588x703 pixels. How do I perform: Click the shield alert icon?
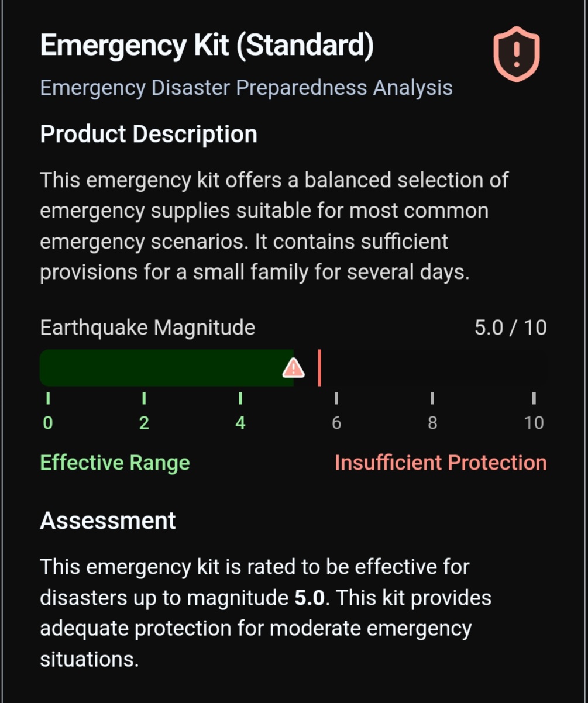516,53
